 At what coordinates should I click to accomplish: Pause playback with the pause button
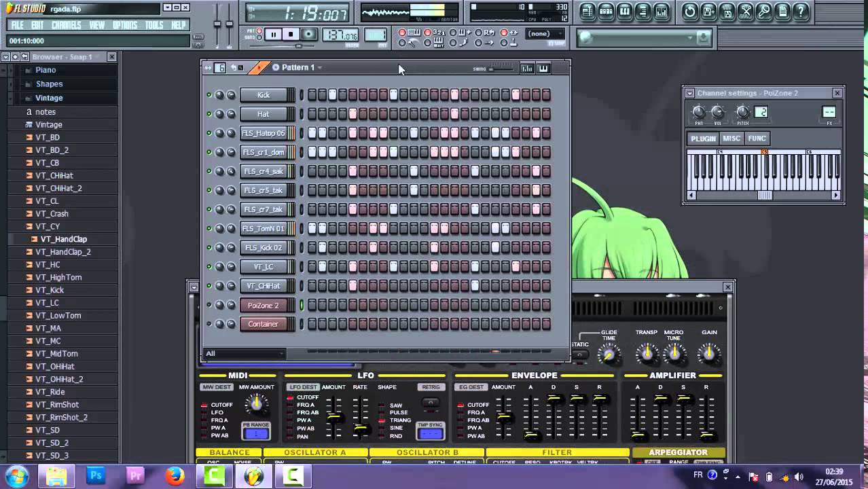[273, 35]
